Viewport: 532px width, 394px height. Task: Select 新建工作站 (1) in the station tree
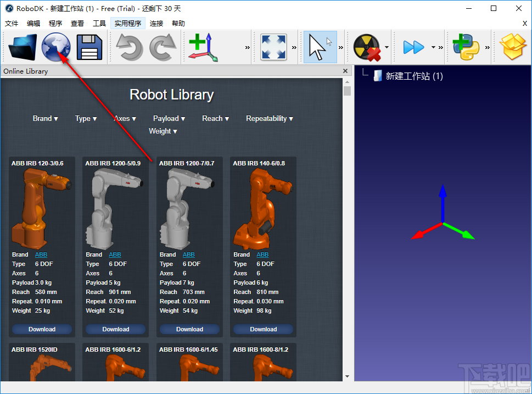tap(414, 76)
